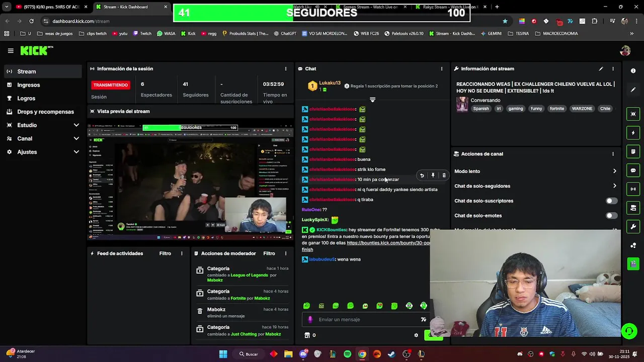Select the heart-eyes green emote

(379, 306)
